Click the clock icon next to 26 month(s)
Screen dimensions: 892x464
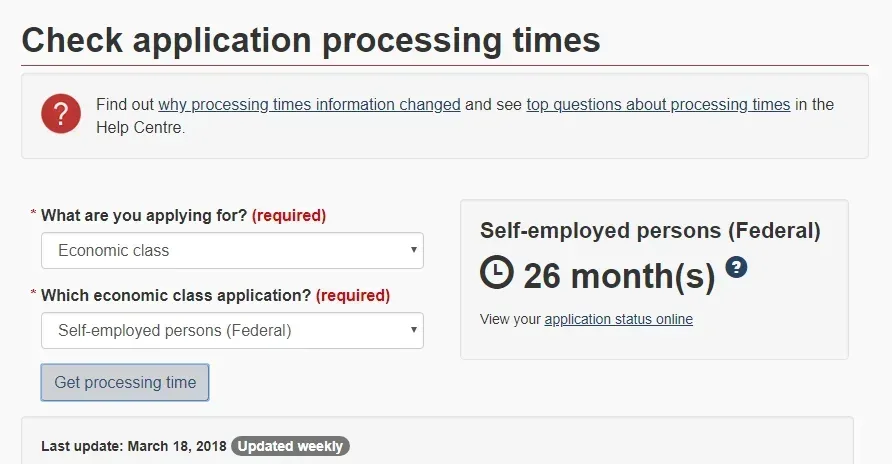[x=497, y=272]
